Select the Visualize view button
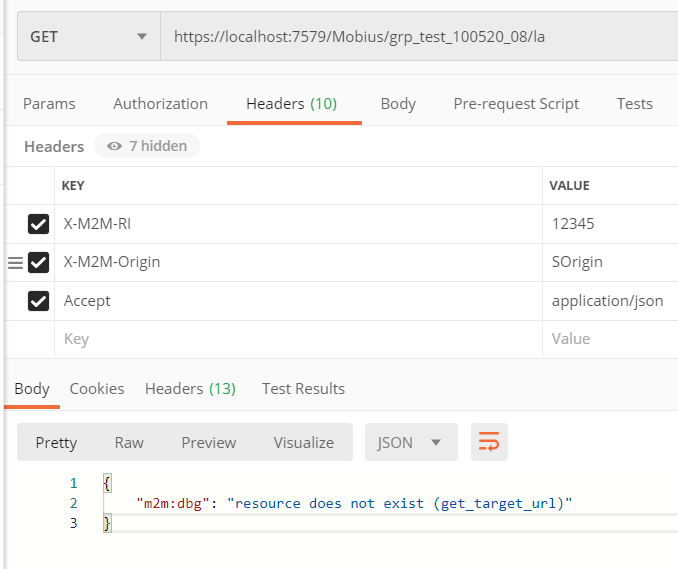The width and height of the screenshot is (678, 569). (x=303, y=442)
